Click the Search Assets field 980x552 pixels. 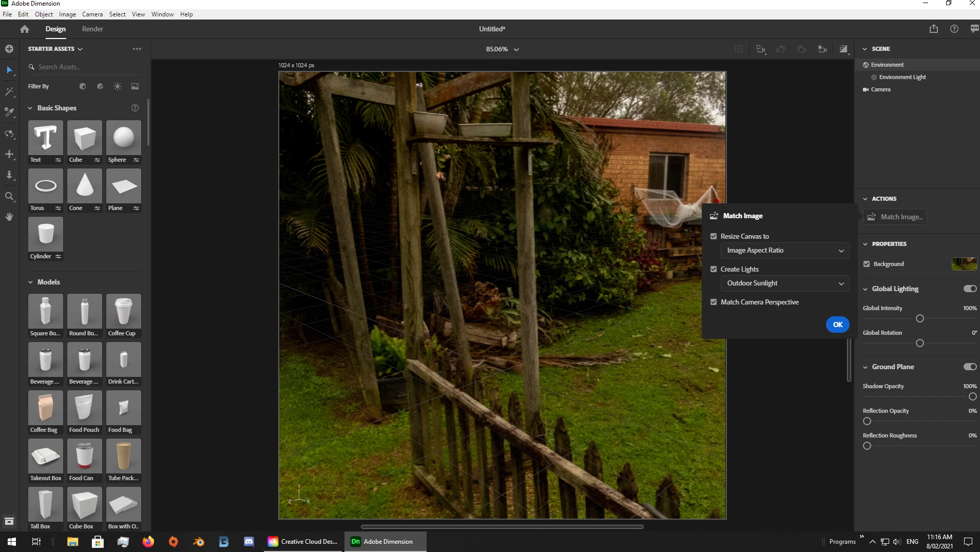click(x=85, y=67)
